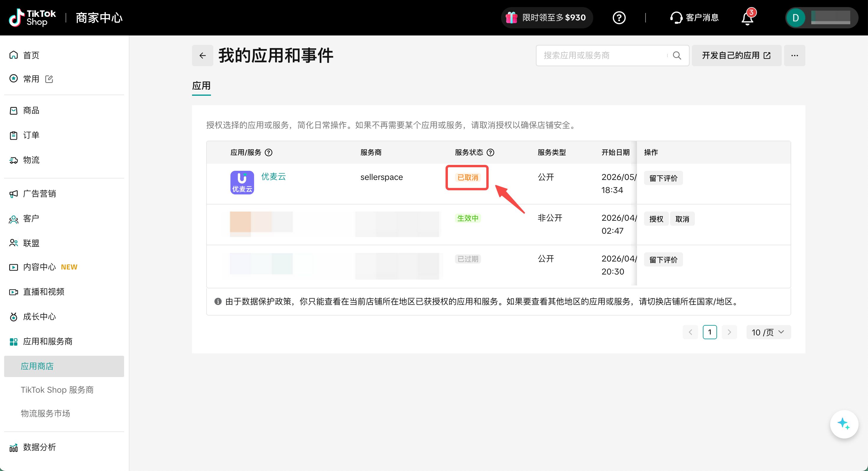Click the 已过期 status tag
This screenshot has height=471, width=868.
point(468,259)
